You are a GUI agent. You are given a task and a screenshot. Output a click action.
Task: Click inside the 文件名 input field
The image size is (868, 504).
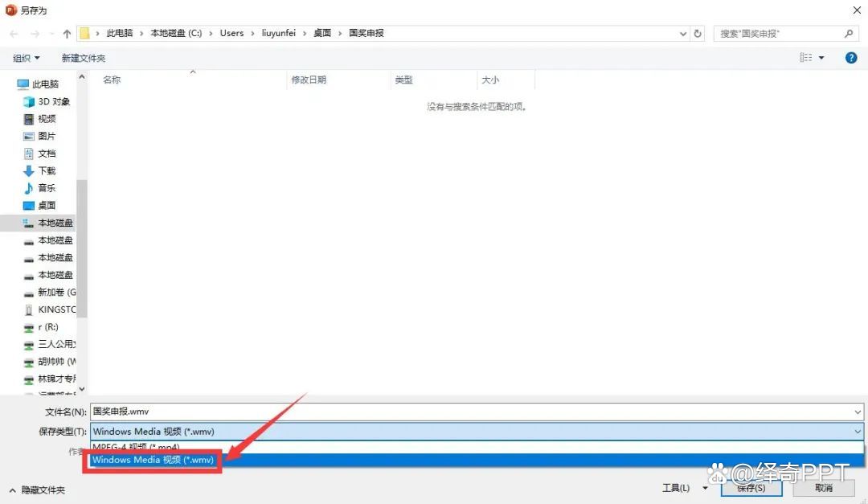pos(321,412)
